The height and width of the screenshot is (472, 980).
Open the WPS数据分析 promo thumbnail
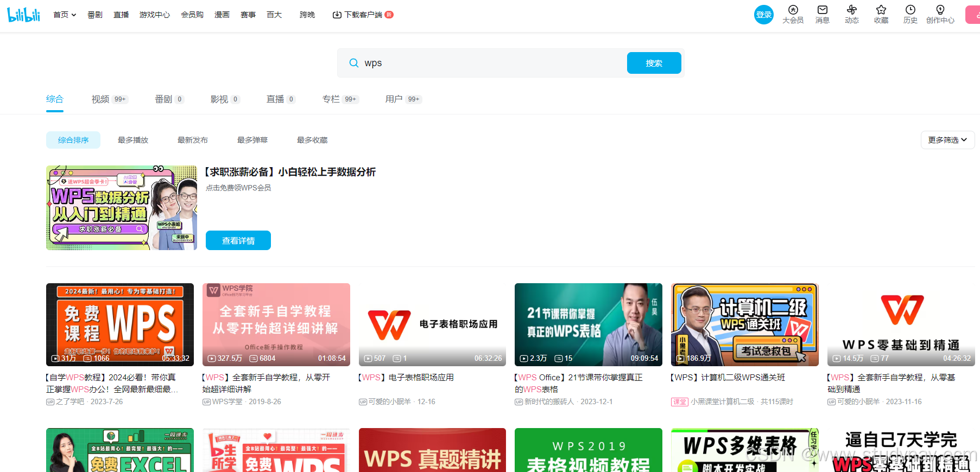[x=122, y=208]
